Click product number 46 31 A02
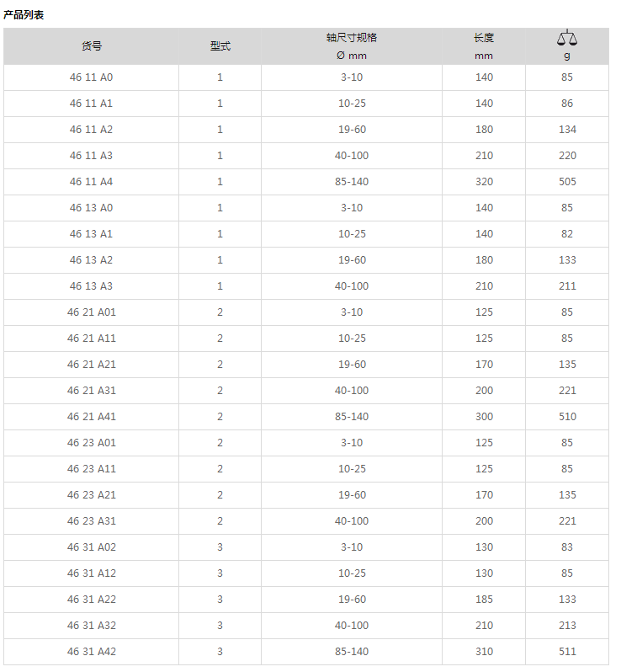The height and width of the screenshot is (672, 621). pos(91,547)
